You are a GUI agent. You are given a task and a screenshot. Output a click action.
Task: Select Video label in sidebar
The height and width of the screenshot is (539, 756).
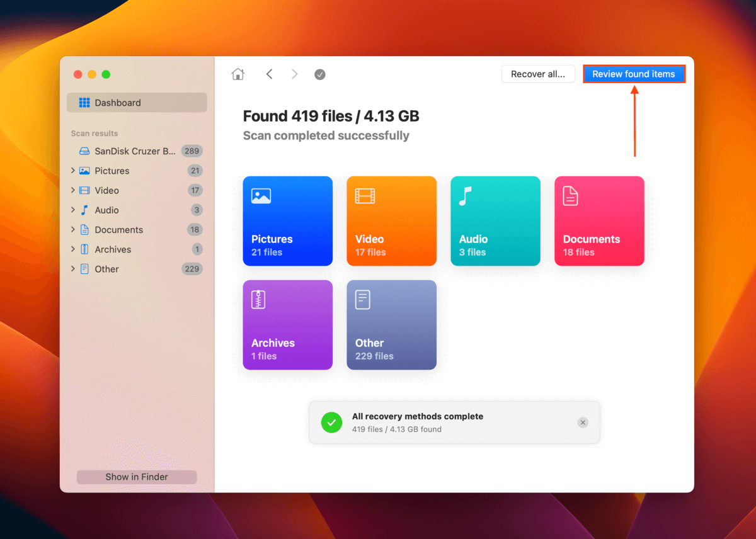(x=107, y=190)
